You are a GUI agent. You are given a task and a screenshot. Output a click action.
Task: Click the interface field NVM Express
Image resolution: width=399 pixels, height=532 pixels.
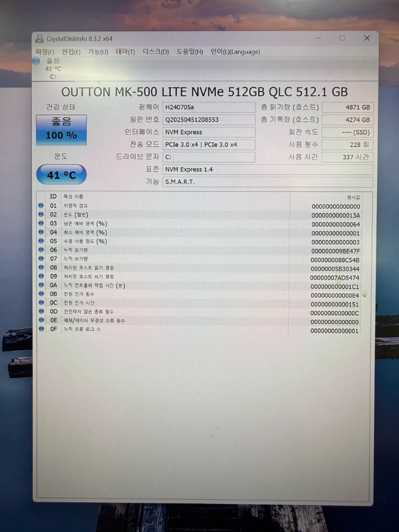point(209,132)
